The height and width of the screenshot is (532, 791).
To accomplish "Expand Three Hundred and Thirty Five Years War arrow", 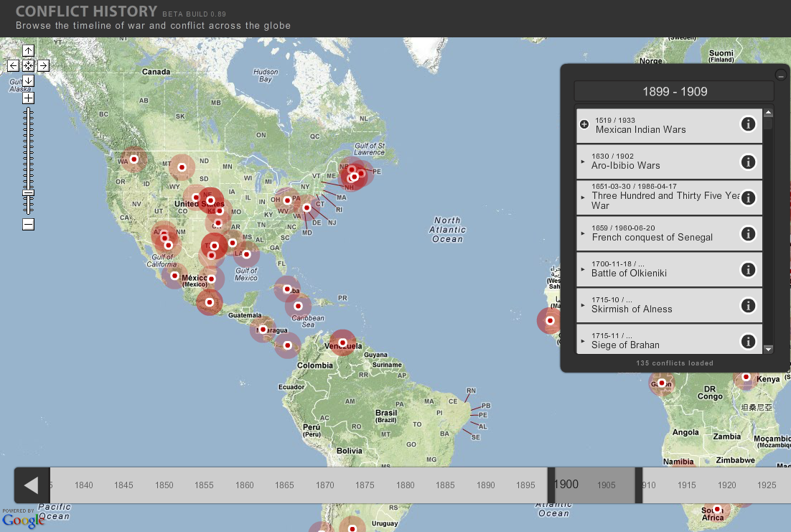I will pos(583,198).
